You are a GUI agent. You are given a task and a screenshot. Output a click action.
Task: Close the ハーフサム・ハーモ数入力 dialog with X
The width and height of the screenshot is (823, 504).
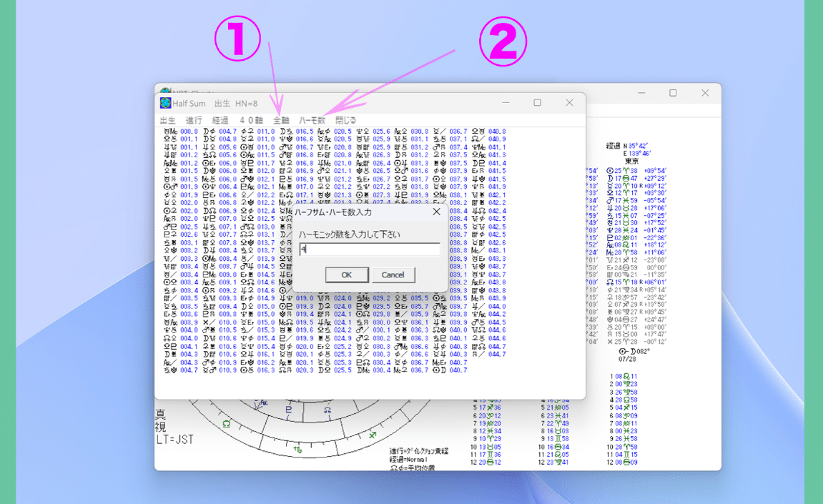(x=436, y=212)
